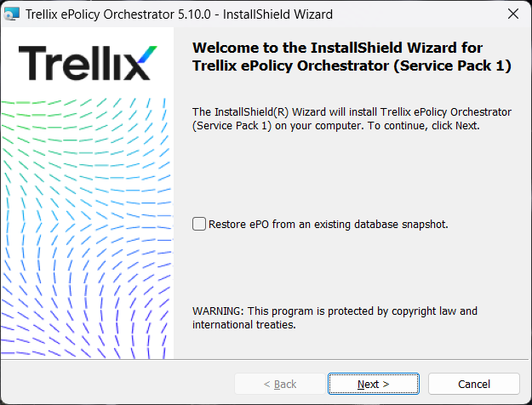This screenshot has width=532, height=405.
Task: Click the greyed-out Back button
Action: click(x=279, y=384)
